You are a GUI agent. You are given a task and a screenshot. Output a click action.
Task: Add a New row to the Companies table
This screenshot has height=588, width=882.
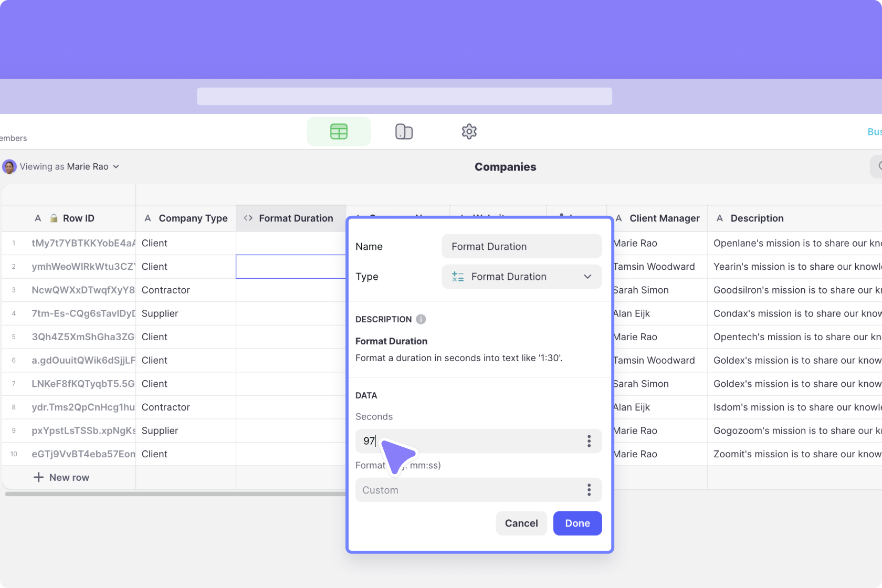(x=61, y=477)
